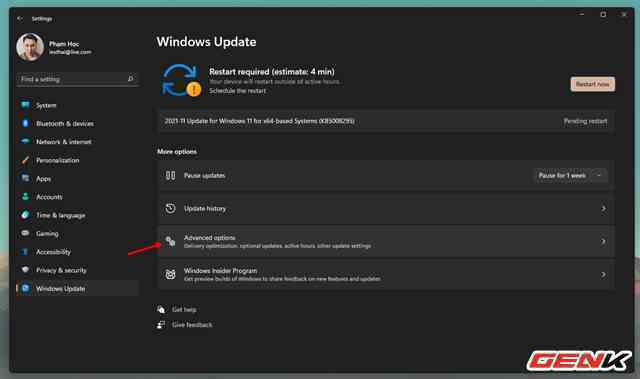Click the Pause updates icon

click(x=170, y=175)
